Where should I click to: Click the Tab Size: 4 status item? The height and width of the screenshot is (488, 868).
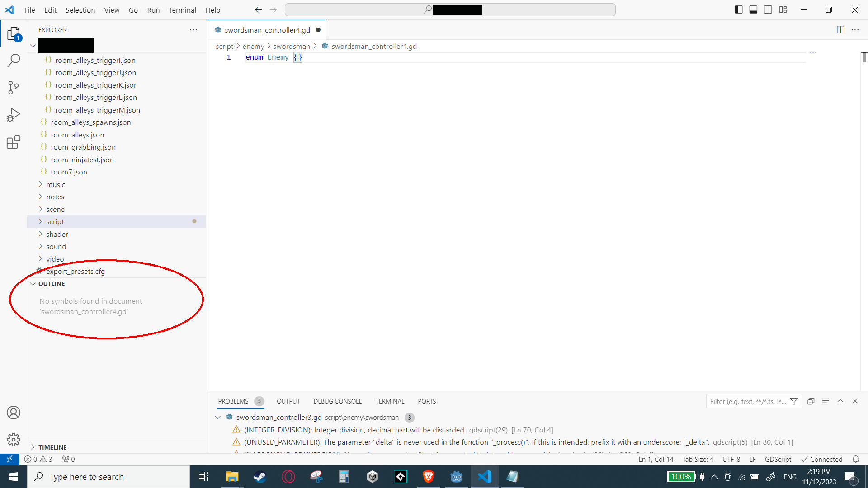pos(698,459)
